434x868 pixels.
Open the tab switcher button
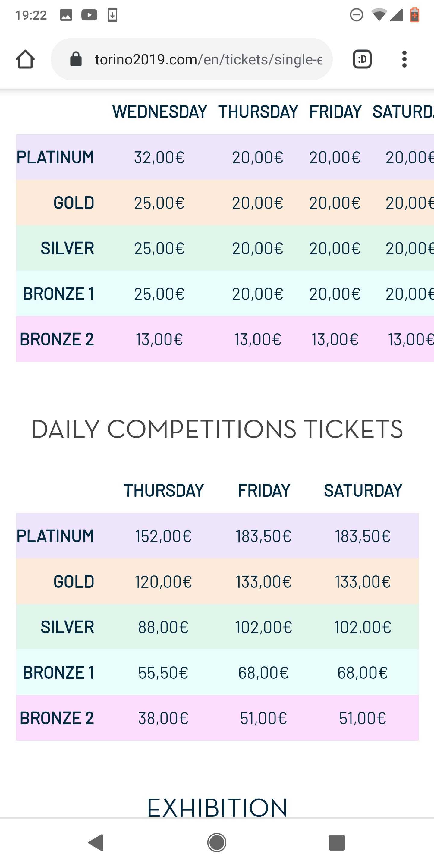point(362,59)
